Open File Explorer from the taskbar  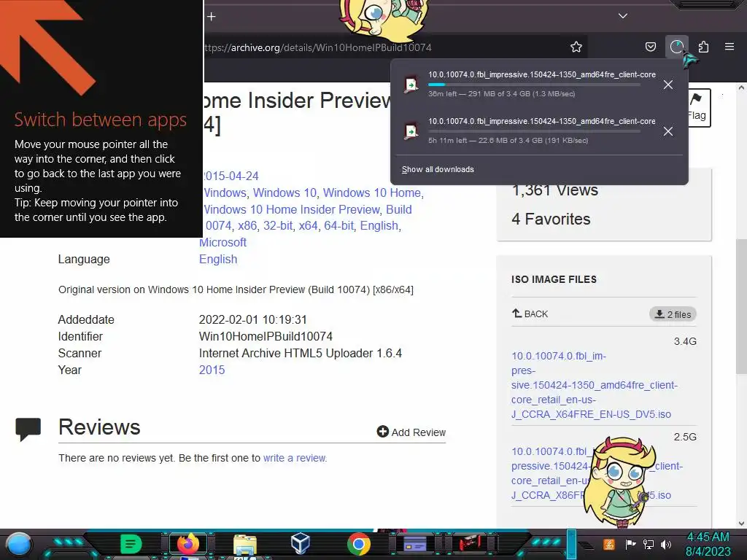245,545
